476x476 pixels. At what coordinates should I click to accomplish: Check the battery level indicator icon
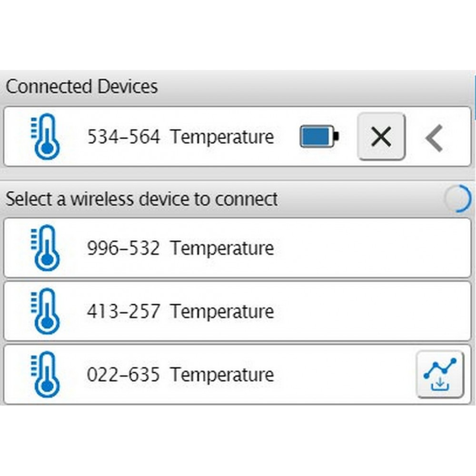pos(319,137)
